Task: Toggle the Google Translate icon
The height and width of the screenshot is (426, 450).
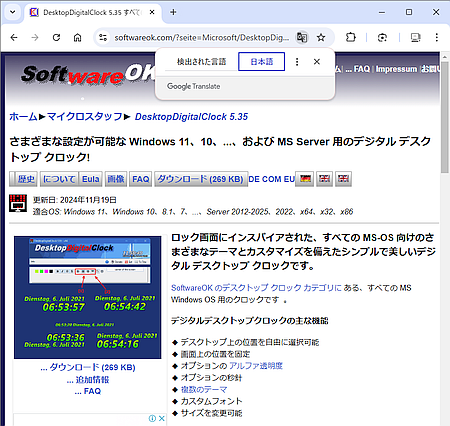Action: (302, 38)
